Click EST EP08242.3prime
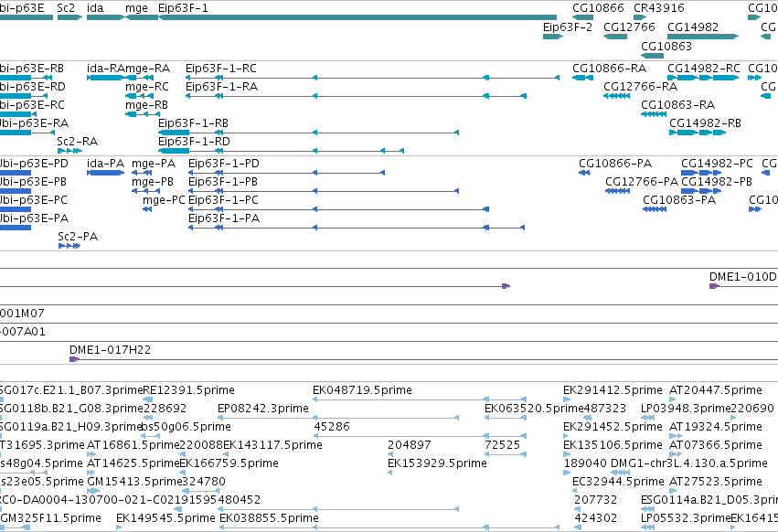This screenshot has height=532, width=778. point(263,409)
